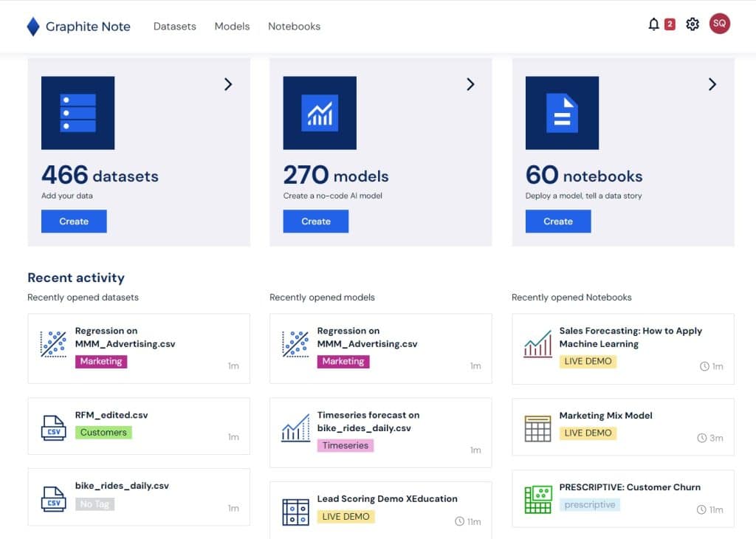Open the notifications bell

tap(654, 24)
